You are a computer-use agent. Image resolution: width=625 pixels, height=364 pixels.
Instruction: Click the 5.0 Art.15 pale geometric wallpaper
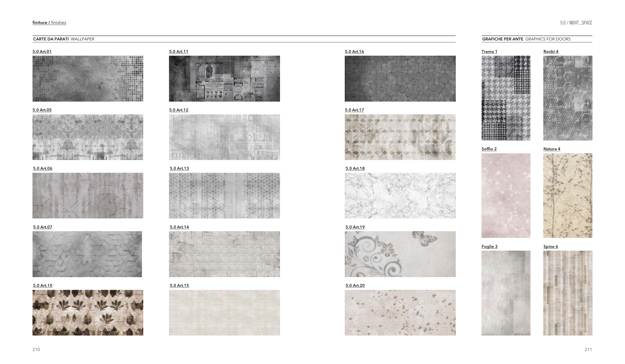224,312
